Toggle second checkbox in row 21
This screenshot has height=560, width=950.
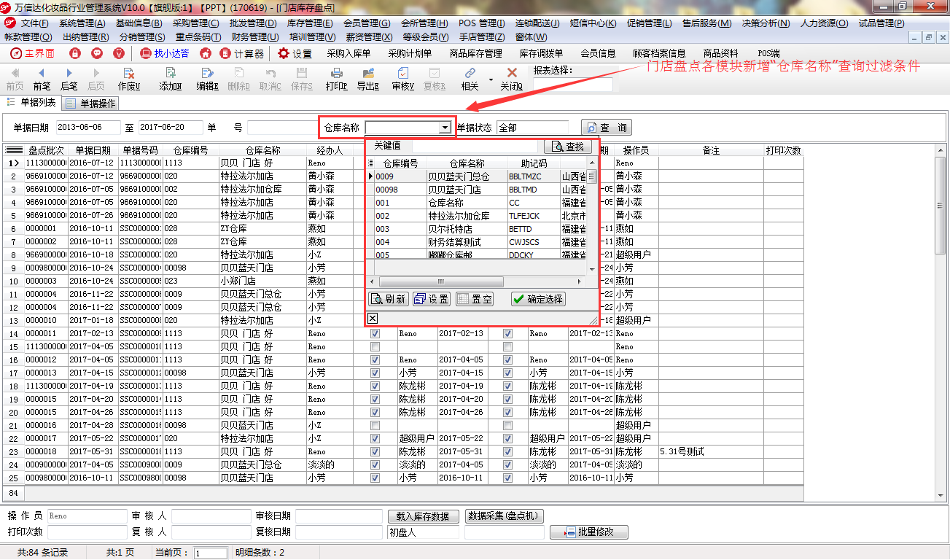[x=507, y=426]
